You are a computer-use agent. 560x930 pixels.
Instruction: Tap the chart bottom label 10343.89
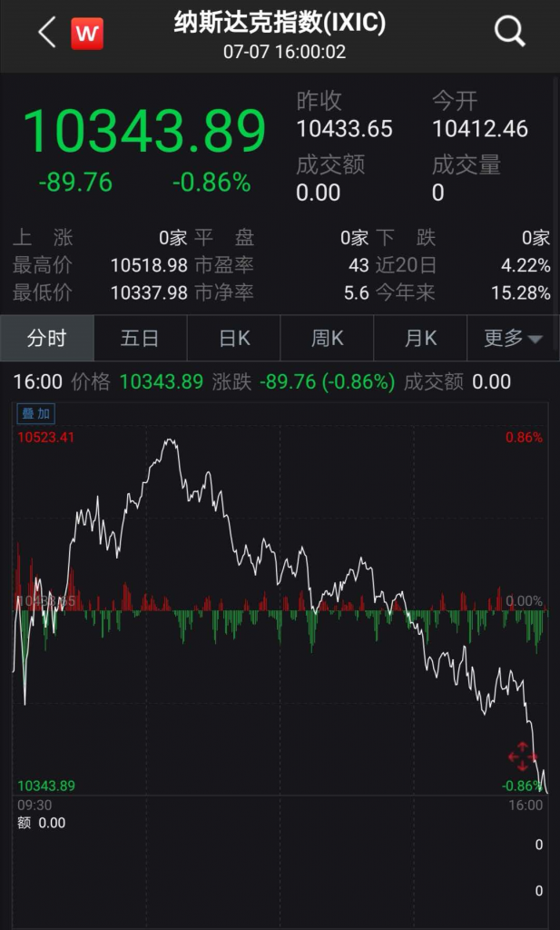click(46, 786)
